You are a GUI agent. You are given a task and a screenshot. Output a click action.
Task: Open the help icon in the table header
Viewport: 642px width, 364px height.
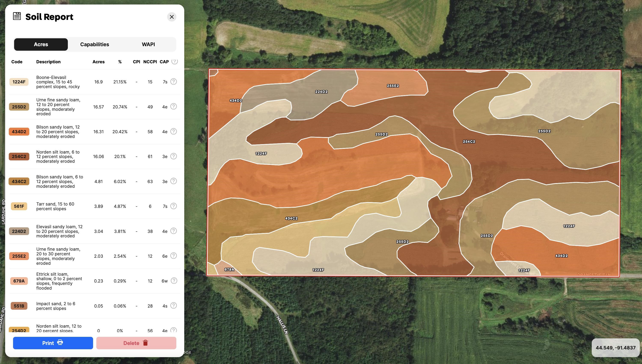[175, 61]
